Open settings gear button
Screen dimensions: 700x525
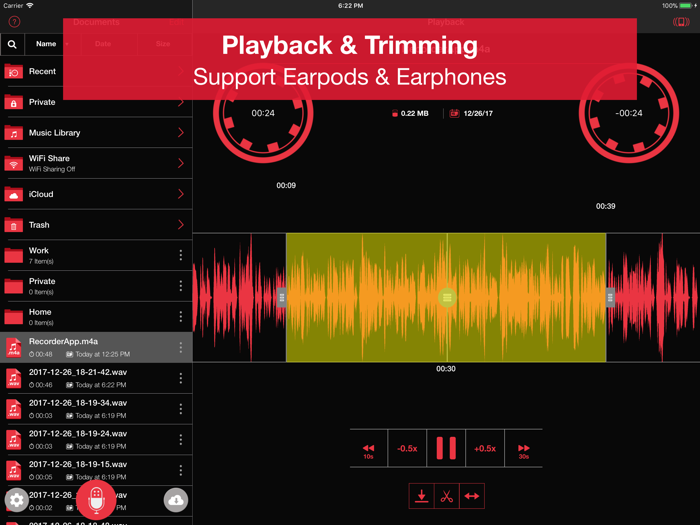click(17, 500)
